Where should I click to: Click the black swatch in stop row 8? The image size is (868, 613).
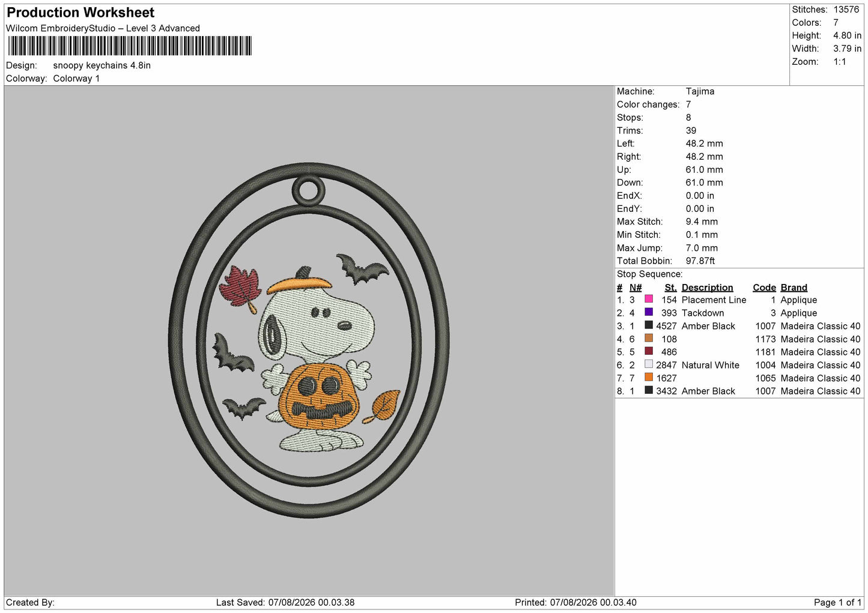pyautogui.click(x=649, y=390)
